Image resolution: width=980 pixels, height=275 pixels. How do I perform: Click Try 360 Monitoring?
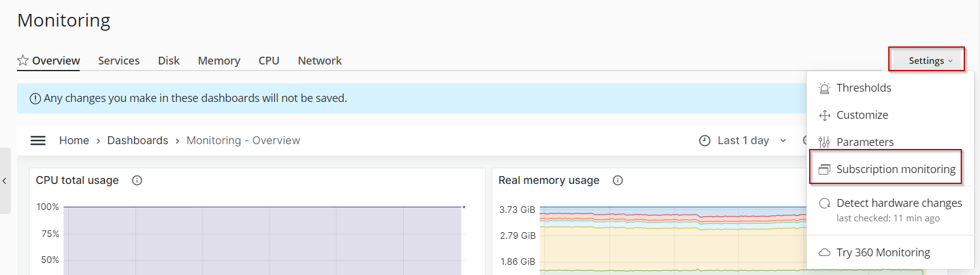[883, 253]
